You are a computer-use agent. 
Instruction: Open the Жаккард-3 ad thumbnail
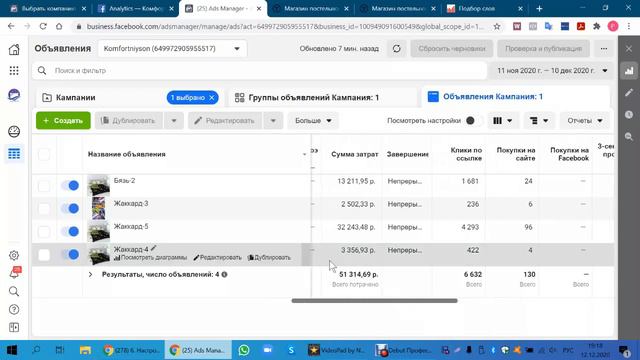point(99,208)
